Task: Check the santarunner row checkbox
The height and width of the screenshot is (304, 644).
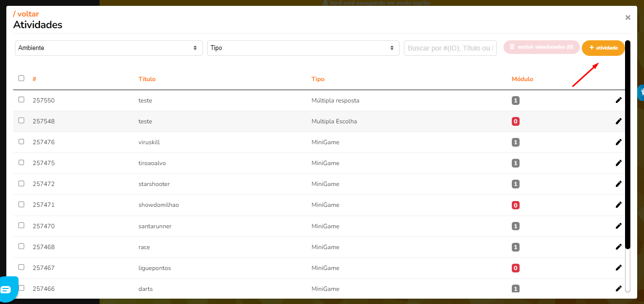Action: (x=21, y=225)
